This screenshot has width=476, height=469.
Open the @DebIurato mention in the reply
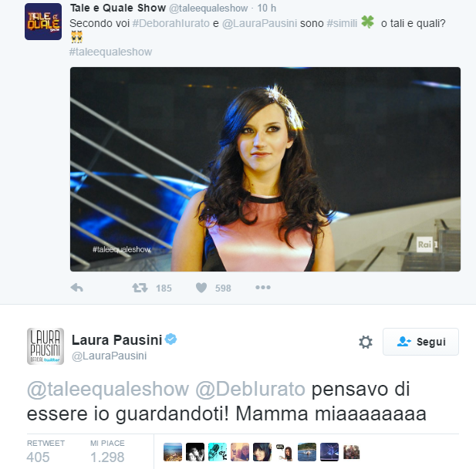250,390
